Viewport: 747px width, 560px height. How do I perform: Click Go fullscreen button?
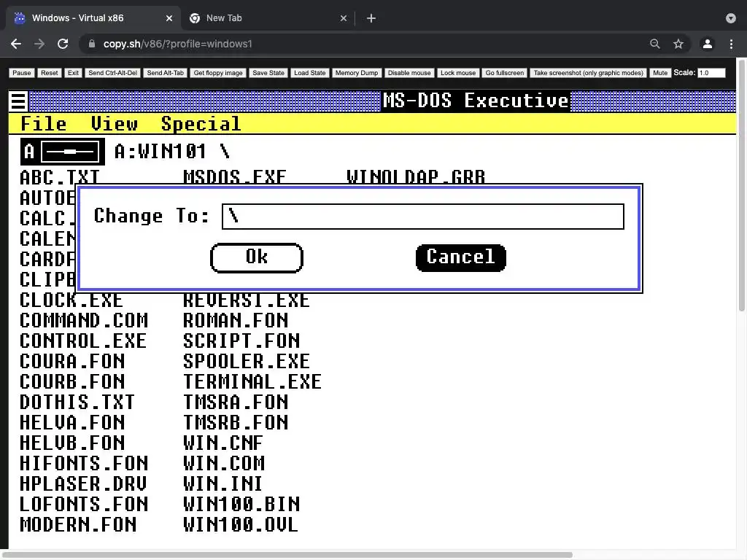tap(505, 73)
